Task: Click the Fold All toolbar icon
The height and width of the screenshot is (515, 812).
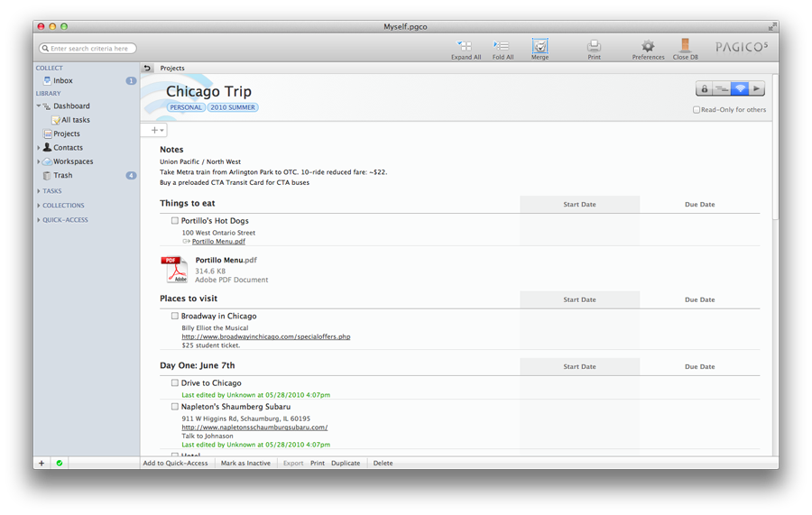Action: (502, 46)
